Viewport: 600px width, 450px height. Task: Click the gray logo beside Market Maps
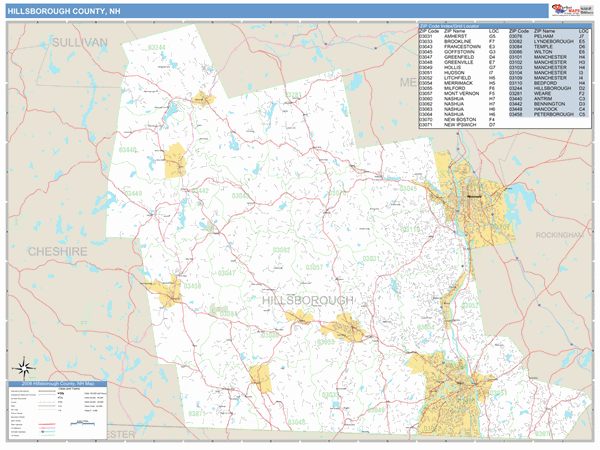click(x=584, y=11)
